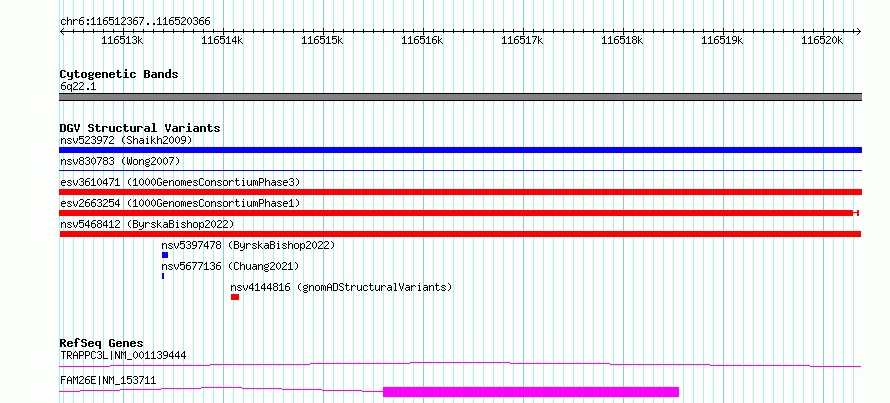Viewport: 890px width, 403px height.
Task: Open the nsv5468412 (ByrskaBishop2022) label
Action: point(147,224)
